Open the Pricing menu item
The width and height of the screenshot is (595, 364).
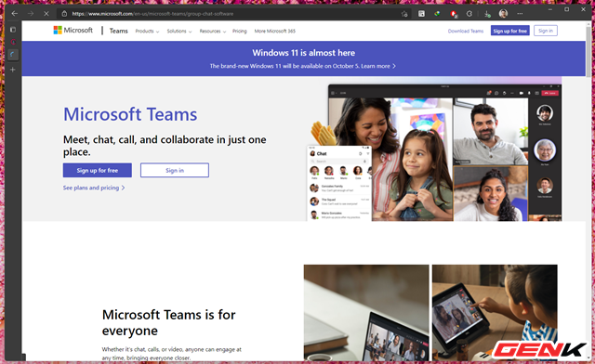[240, 31]
